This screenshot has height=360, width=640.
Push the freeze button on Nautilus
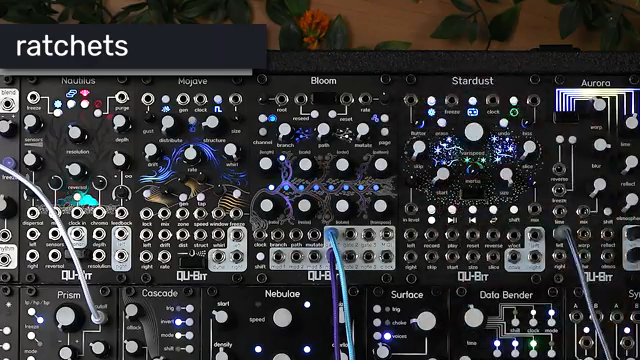point(58,113)
